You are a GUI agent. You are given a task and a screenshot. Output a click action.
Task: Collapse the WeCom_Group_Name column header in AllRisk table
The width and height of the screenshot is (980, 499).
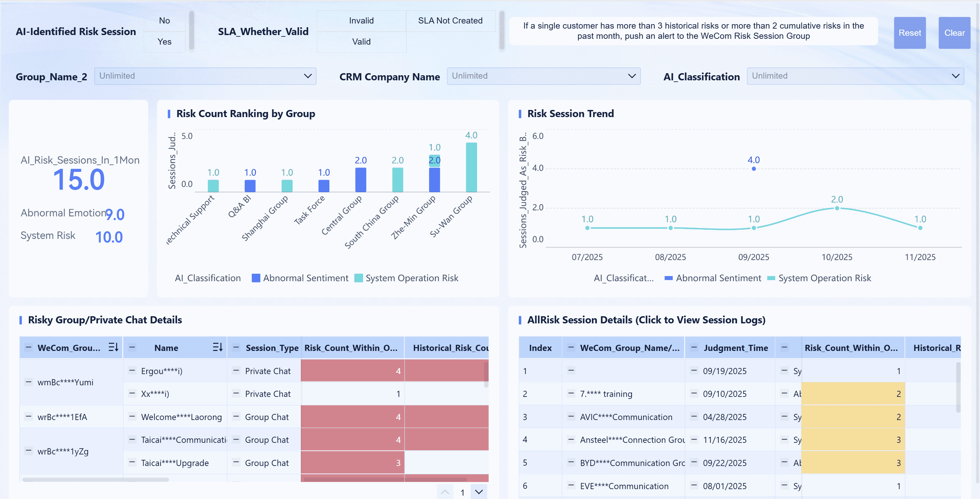571,347
